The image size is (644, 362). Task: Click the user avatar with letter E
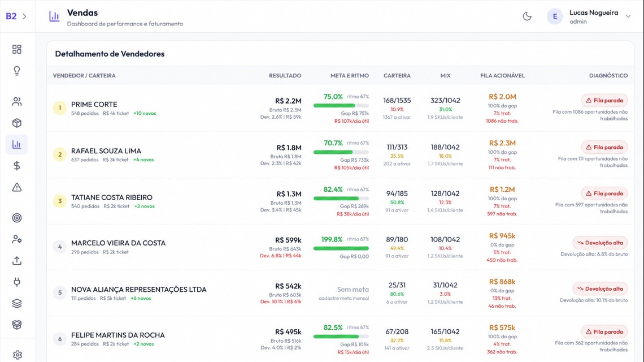click(555, 16)
